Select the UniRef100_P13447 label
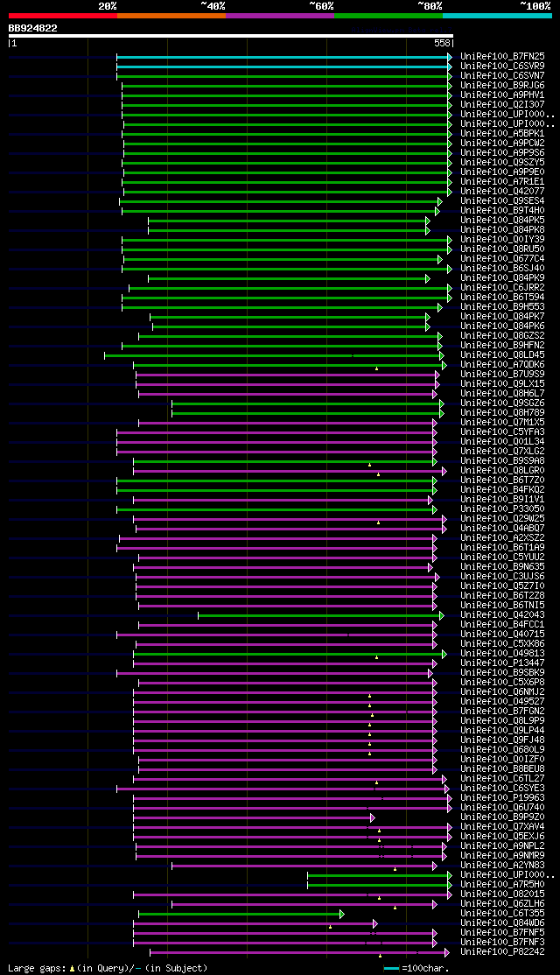560x975 pixels. [502, 664]
